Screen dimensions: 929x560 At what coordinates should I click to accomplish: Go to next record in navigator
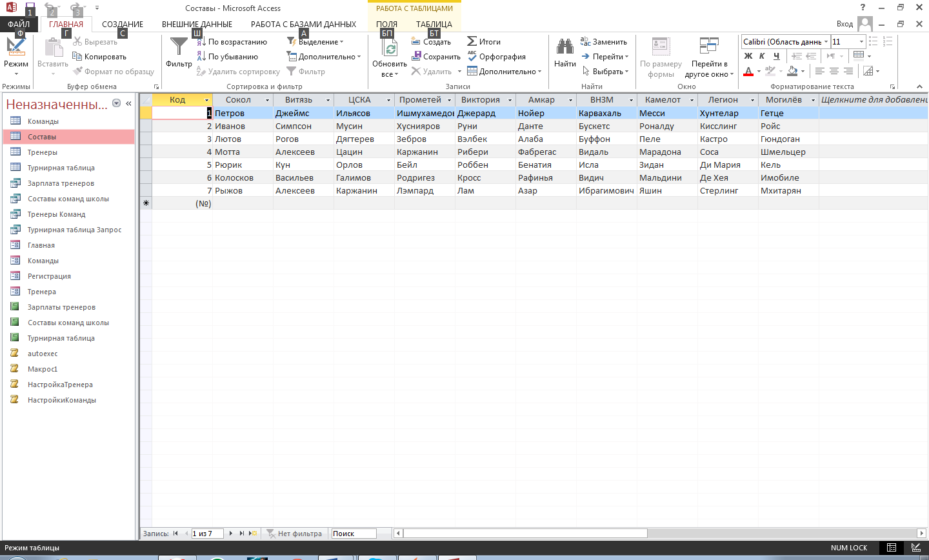(x=231, y=534)
